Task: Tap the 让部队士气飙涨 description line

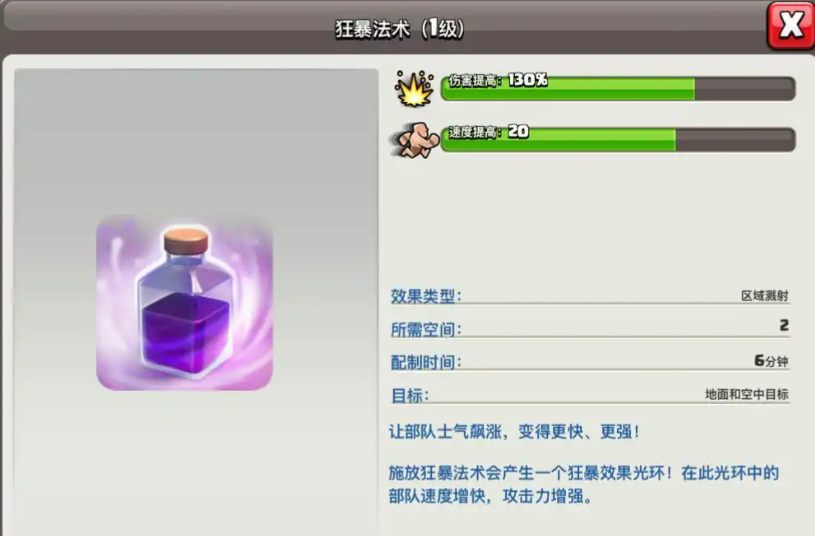Action: pos(514,432)
